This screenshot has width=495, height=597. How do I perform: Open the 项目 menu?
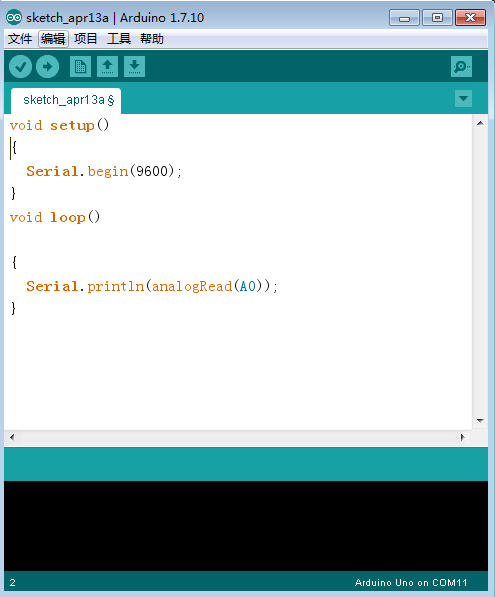point(86,39)
